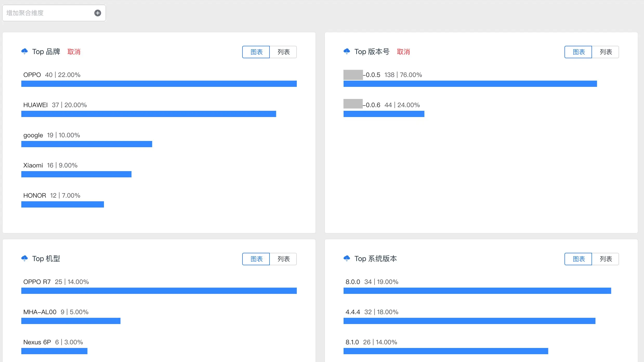The width and height of the screenshot is (644, 362).
Task: Select 图表 view in Top 系统版本 panel
Action: coord(579,259)
